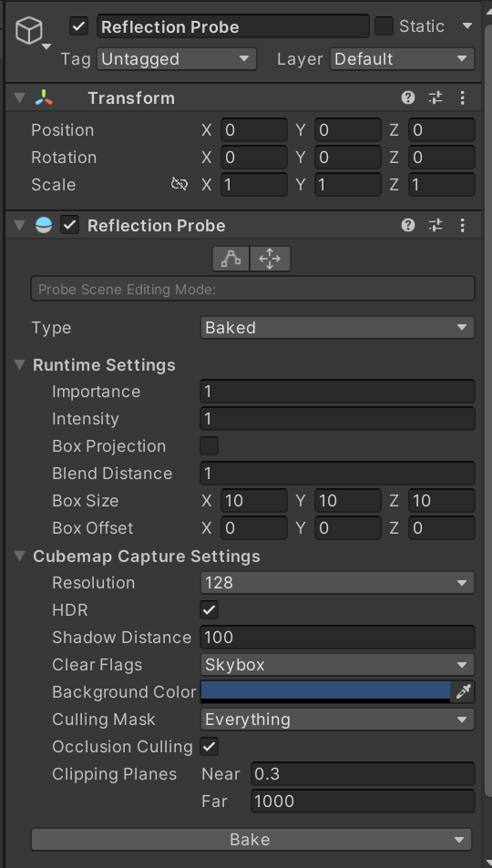
Task: Open the Layer dropdown
Action: click(402, 58)
